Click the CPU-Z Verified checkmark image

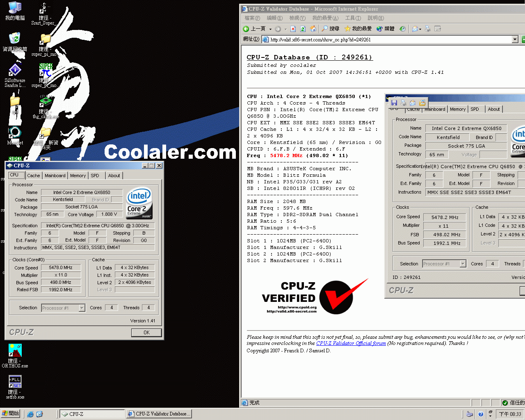315,297
